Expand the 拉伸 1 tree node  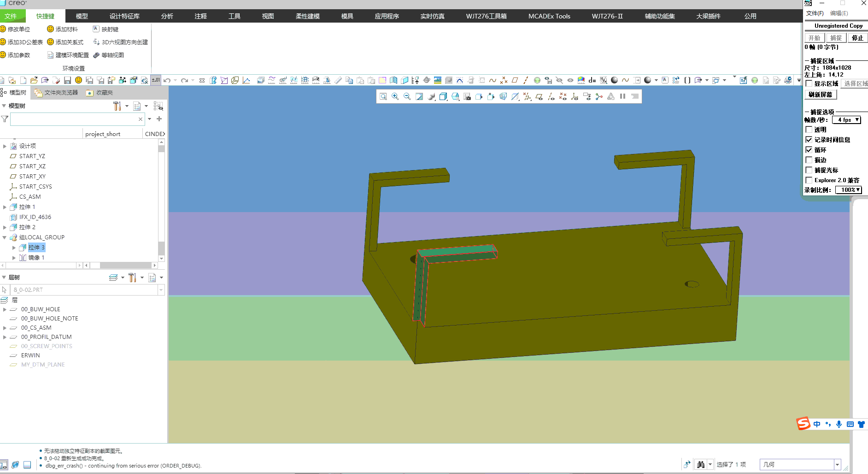[5, 207]
